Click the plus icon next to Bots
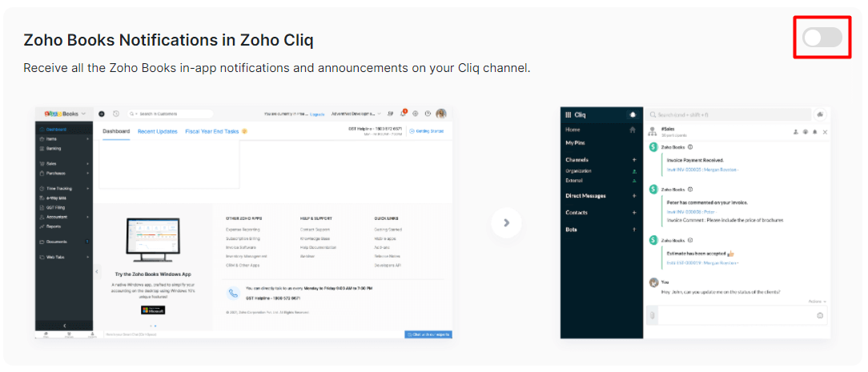This screenshot has width=868, height=372. coord(634,229)
